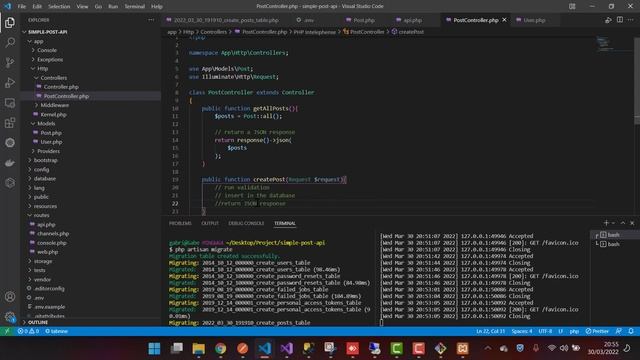Open the Manage gear icon
Image resolution: width=640 pixels, height=360 pixels.
point(10,316)
